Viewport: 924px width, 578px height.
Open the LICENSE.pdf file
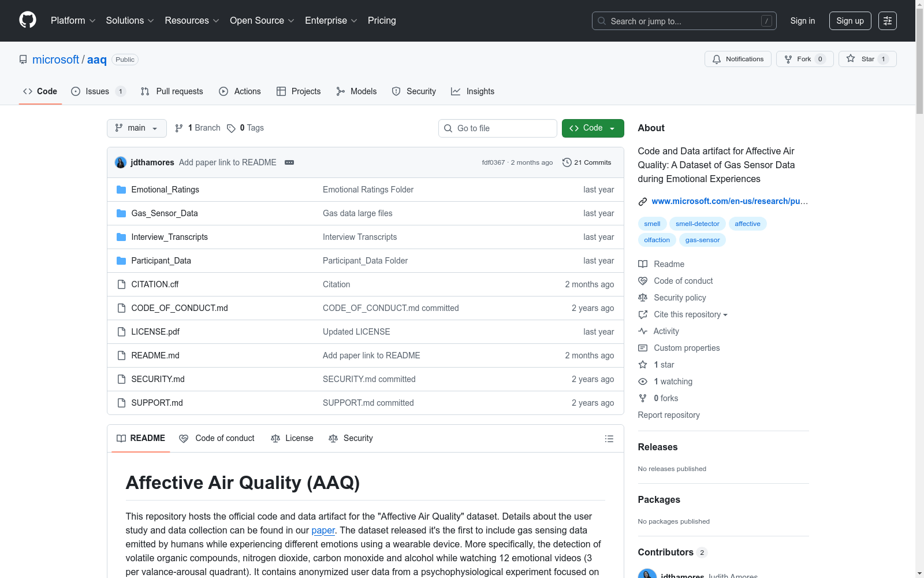(x=155, y=332)
